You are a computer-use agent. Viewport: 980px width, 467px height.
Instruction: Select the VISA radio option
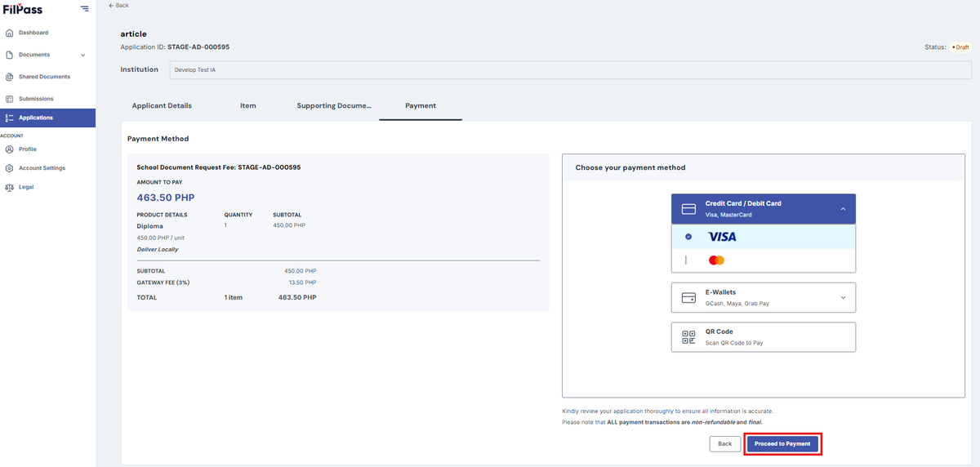[688, 237]
